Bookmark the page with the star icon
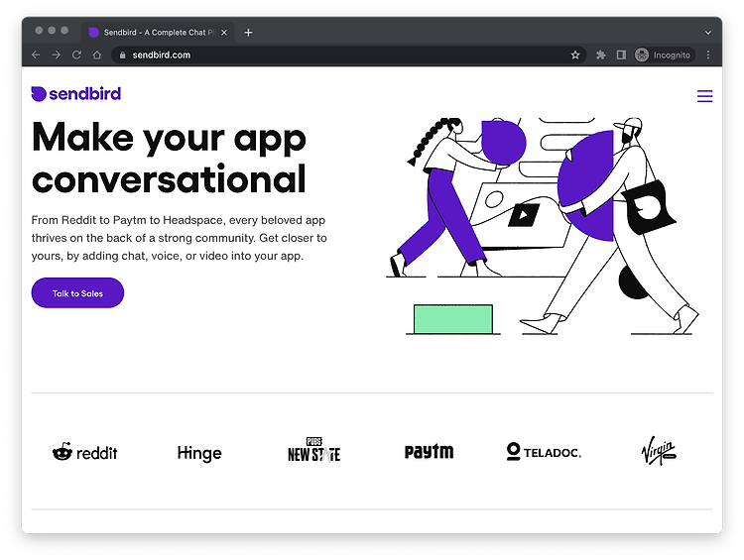This screenshot has width=744, height=560. [x=575, y=55]
